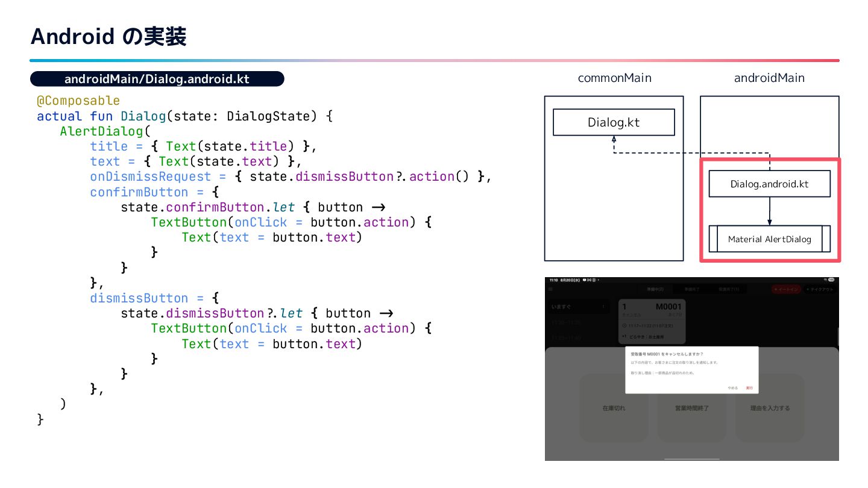Open the M0001 order card
Screen dimensions: 868x488
pyautogui.click(x=653, y=321)
